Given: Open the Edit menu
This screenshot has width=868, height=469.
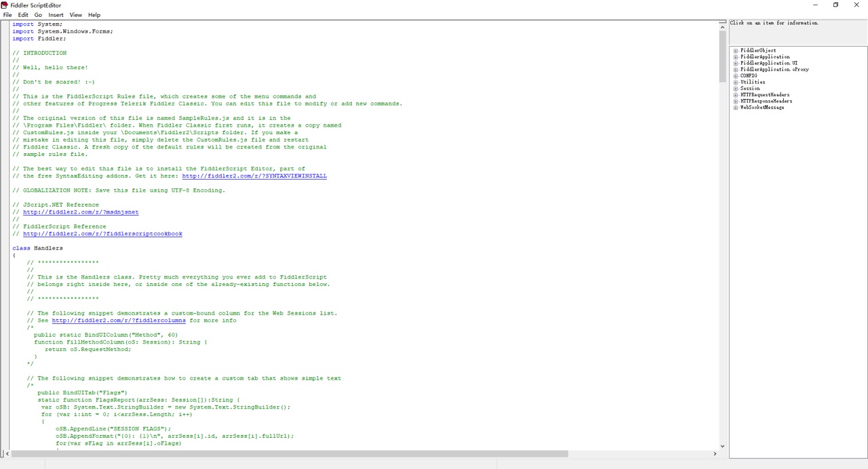Looking at the screenshot, I should (x=23, y=15).
